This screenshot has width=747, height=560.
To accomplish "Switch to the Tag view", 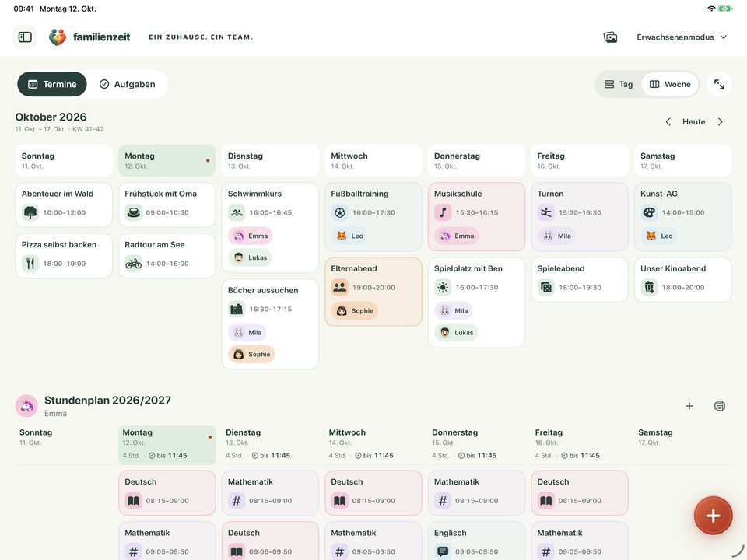I will click(619, 84).
